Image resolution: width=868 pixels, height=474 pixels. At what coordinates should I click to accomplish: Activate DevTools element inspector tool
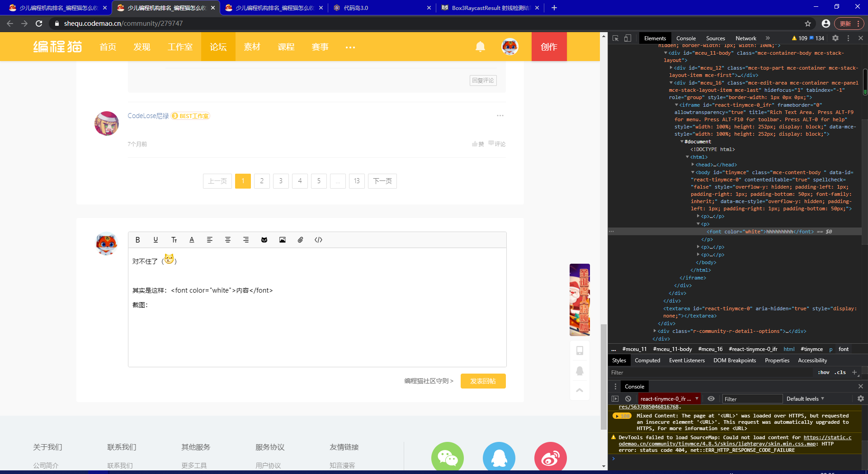[615, 38]
